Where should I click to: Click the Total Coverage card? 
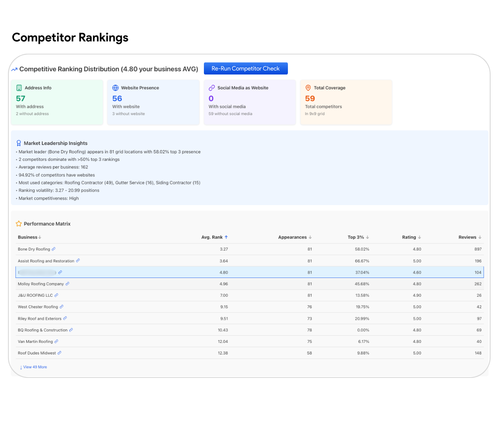(x=346, y=102)
